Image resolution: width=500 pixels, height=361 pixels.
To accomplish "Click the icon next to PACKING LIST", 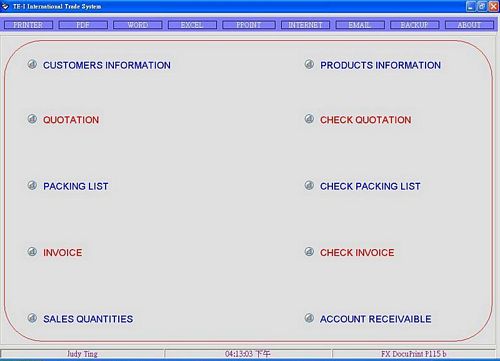I will tap(32, 185).
